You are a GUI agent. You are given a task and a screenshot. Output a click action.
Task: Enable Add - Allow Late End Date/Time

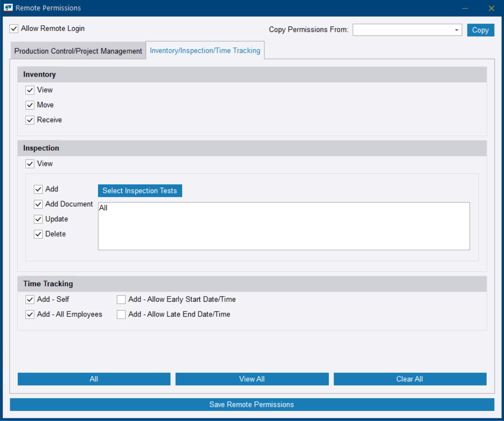pyautogui.click(x=121, y=315)
